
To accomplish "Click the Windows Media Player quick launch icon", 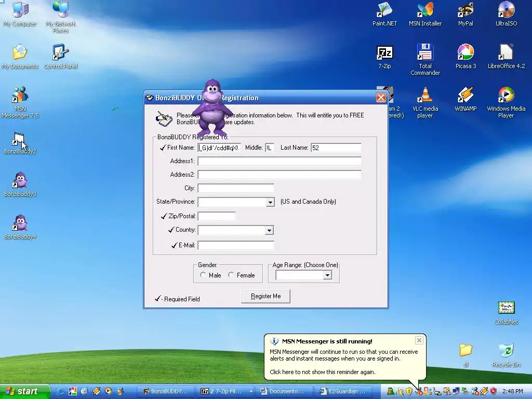I will (x=108, y=391).
